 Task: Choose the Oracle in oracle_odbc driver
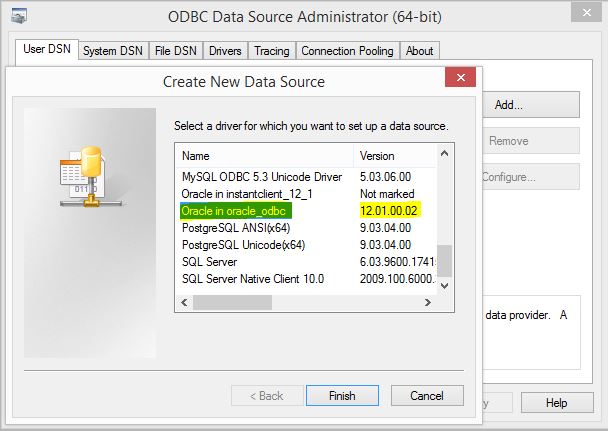(243, 211)
